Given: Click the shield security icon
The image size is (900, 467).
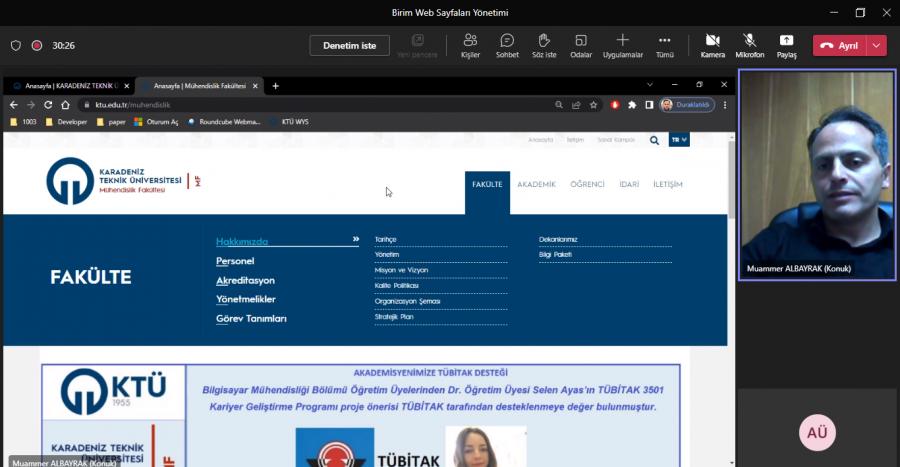Looking at the screenshot, I should [16, 45].
